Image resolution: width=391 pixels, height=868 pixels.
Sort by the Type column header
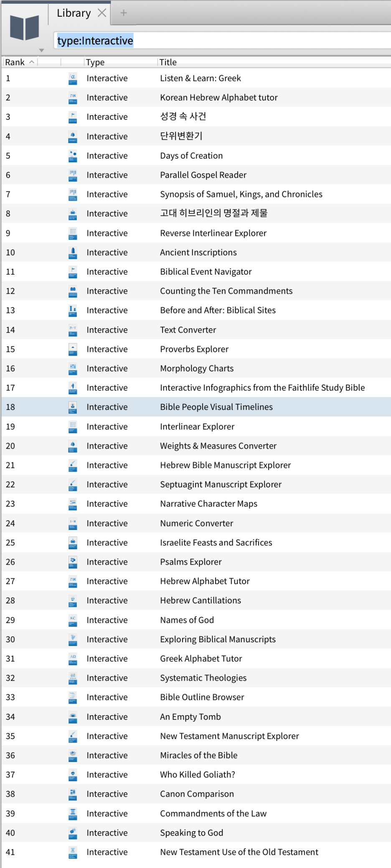point(95,62)
